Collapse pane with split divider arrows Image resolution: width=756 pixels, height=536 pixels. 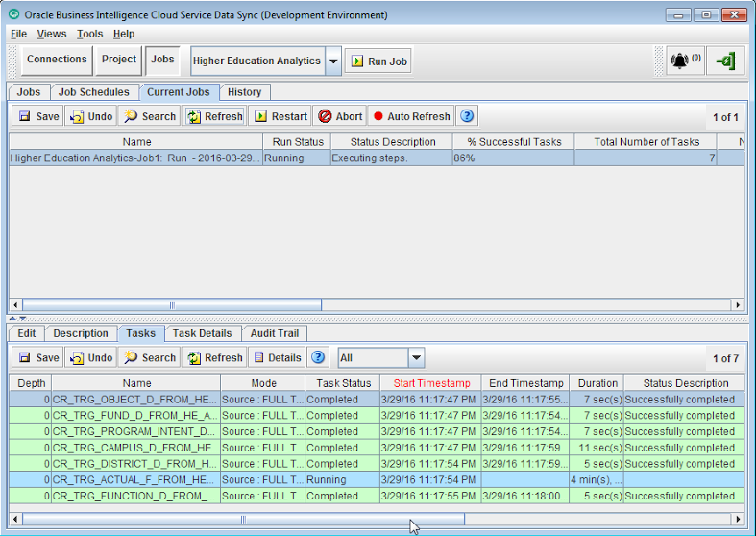click(18, 318)
